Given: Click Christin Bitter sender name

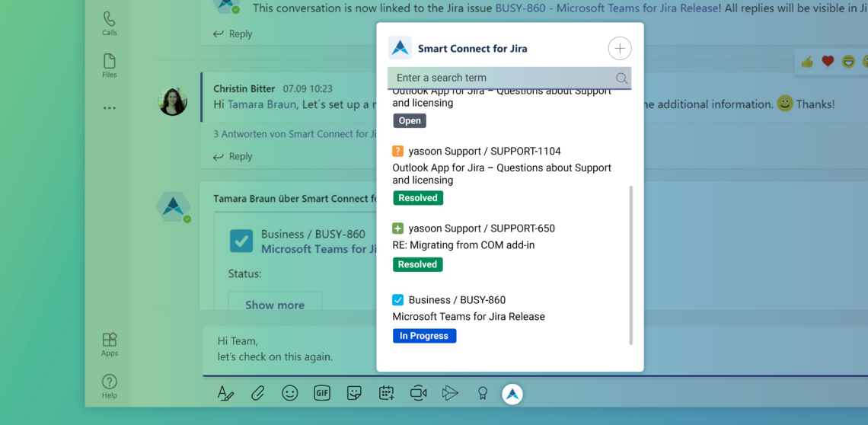Looking at the screenshot, I should pos(244,88).
